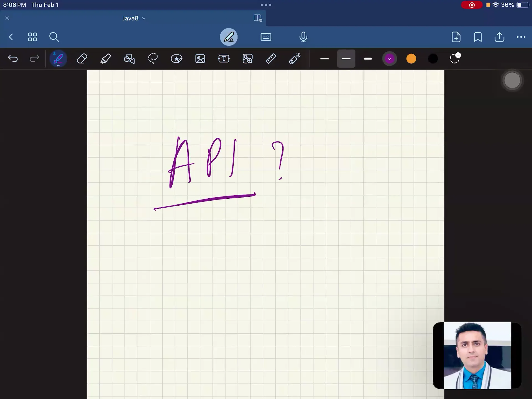Tap the three-dot multitasking control

[x=266, y=5]
